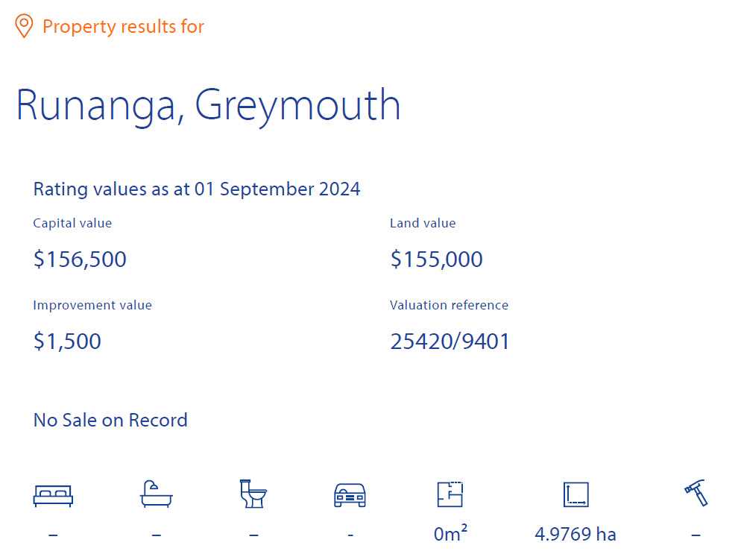Click the hammer icon

[x=696, y=494]
